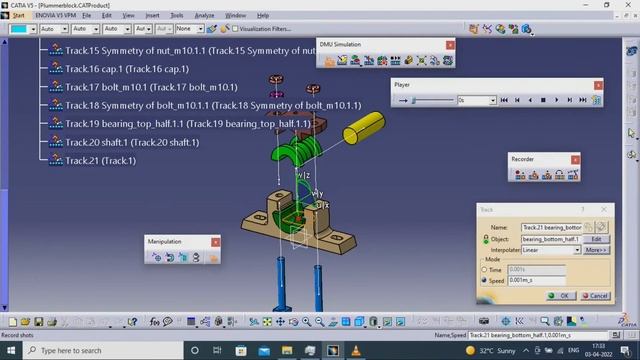Click the arch-shaped fourth icon in Recorder toolbar
The width and height of the screenshot is (640, 360).
point(560,175)
